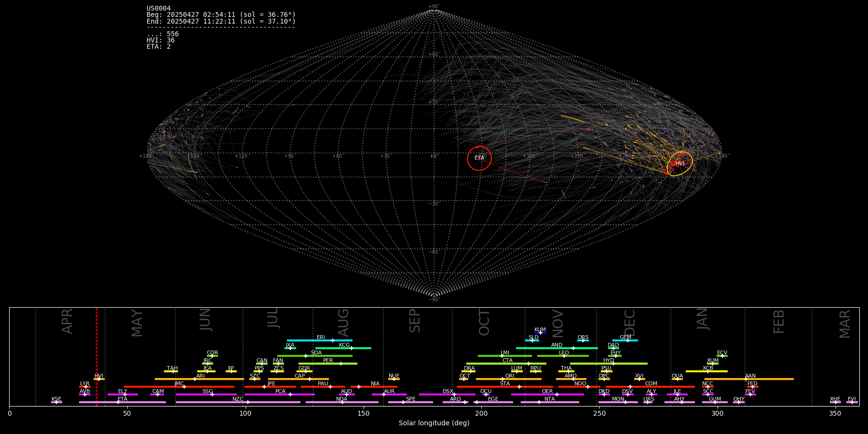This screenshot has height=434, width=868.
Task: Click the 100 tick on solar longitude axis
Action: click(x=245, y=413)
